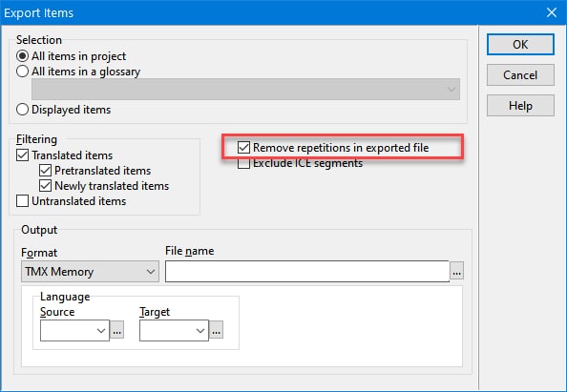Close the Export Items window
Image resolution: width=567 pixels, height=392 pixels.
[552, 12]
